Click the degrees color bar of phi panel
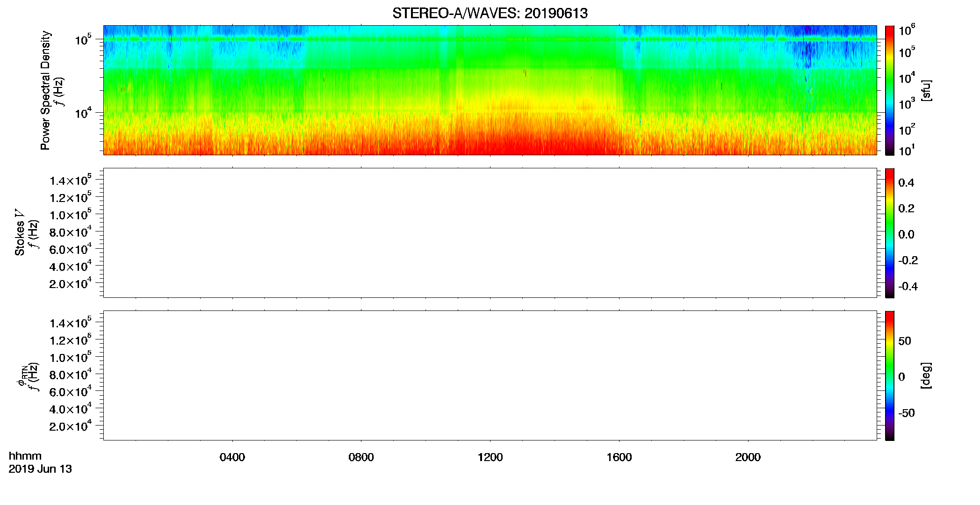This screenshot has width=980, height=505. pyautogui.click(x=889, y=375)
